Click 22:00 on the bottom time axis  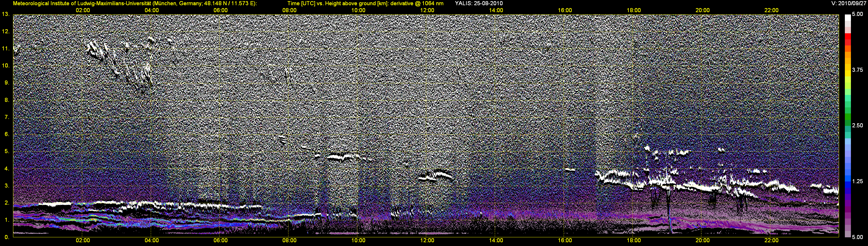[771, 240]
